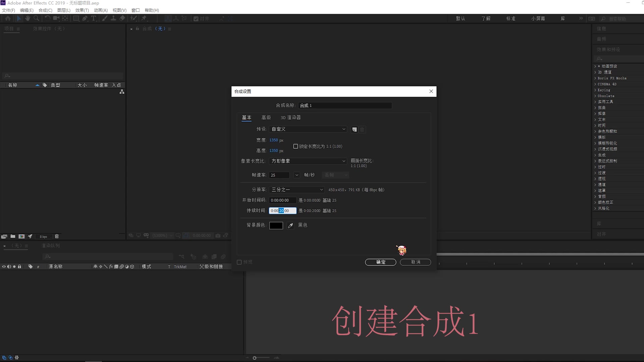Open the 效果 menu
This screenshot has width=644, height=362.
(82, 10)
